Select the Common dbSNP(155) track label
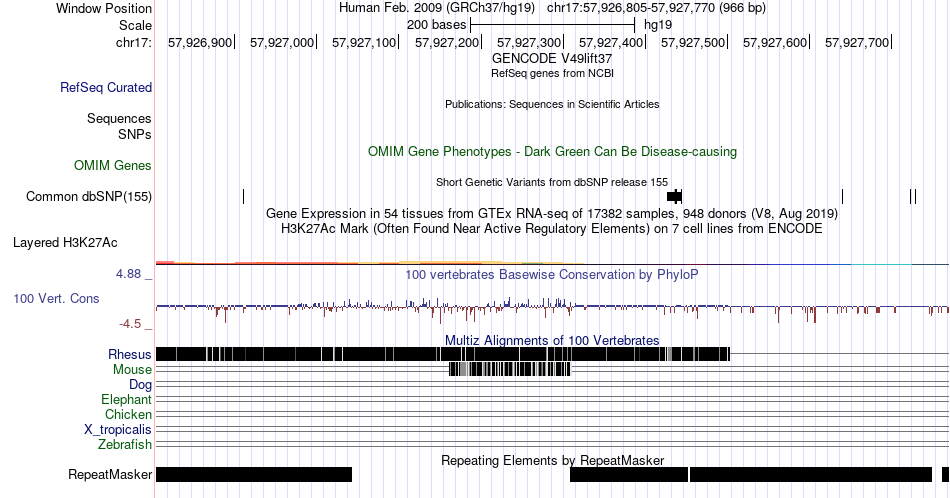Image resolution: width=950 pixels, height=498 pixels. [x=88, y=196]
